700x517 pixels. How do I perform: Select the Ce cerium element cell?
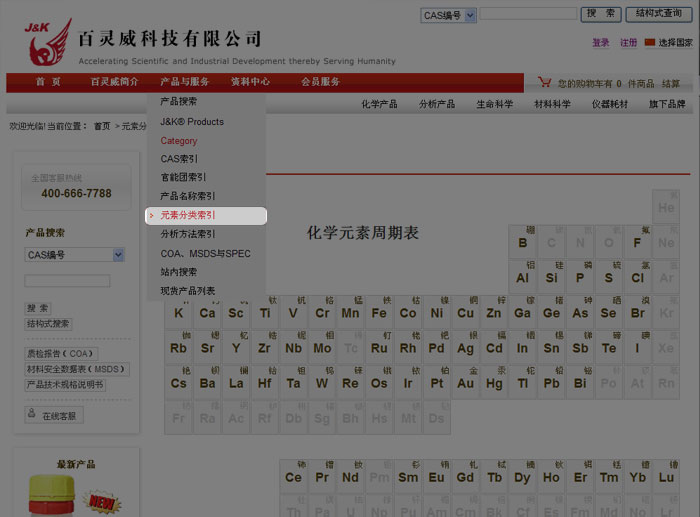tap(293, 476)
